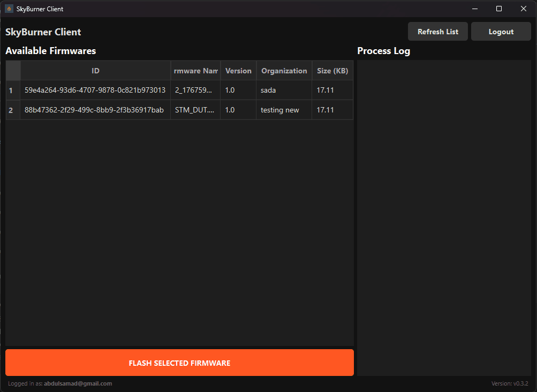Click the Organization column header
The height and width of the screenshot is (392, 537).
click(x=284, y=70)
